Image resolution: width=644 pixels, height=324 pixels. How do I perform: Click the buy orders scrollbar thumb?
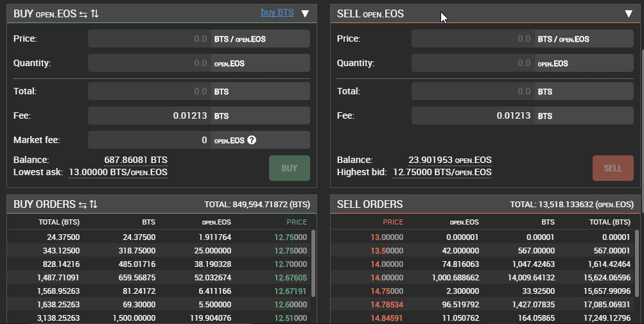313,263
